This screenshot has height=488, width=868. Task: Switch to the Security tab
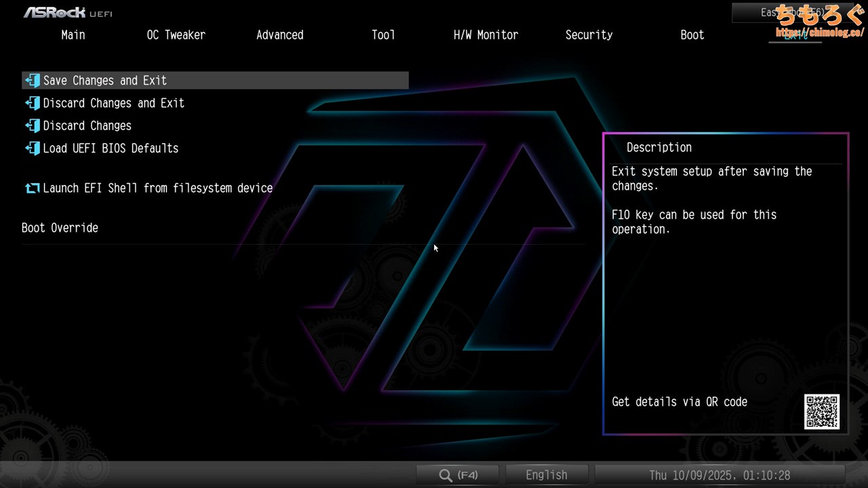[x=589, y=35]
